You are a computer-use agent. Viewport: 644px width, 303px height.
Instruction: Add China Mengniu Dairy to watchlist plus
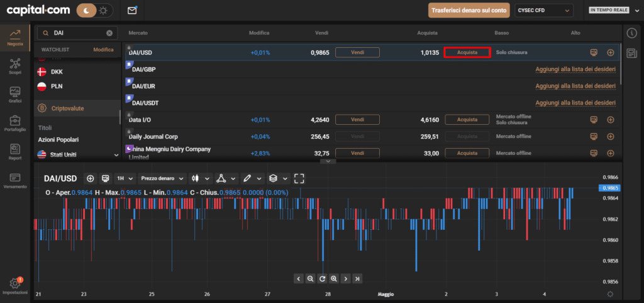click(x=610, y=153)
